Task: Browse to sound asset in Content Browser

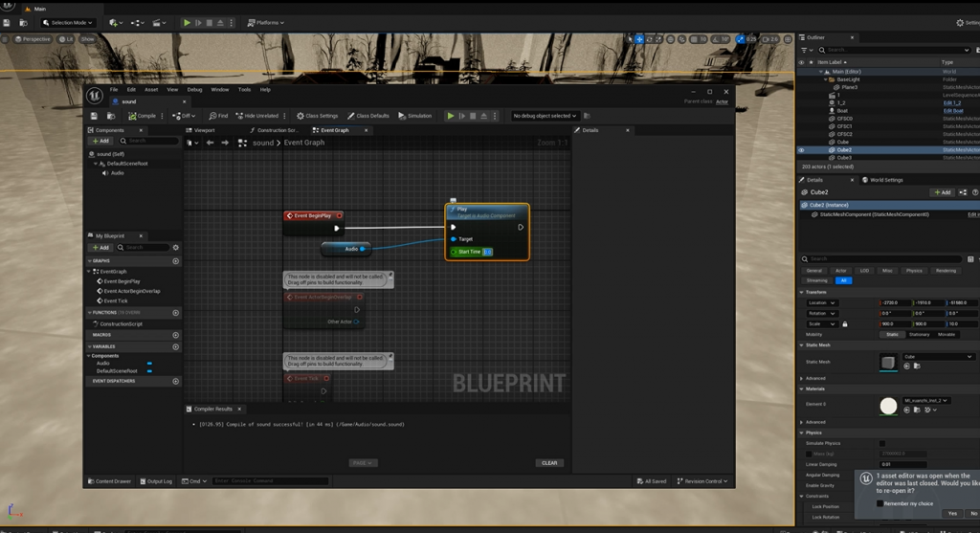Action: 111,116
